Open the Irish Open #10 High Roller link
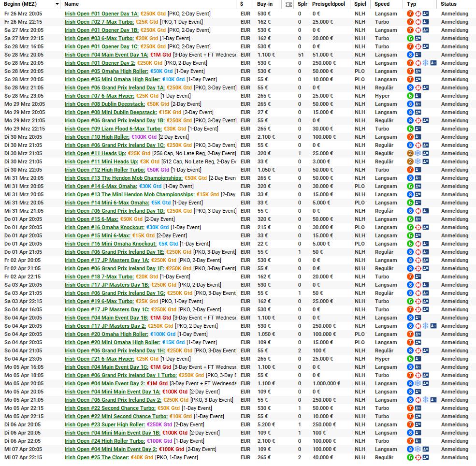 (97, 137)
